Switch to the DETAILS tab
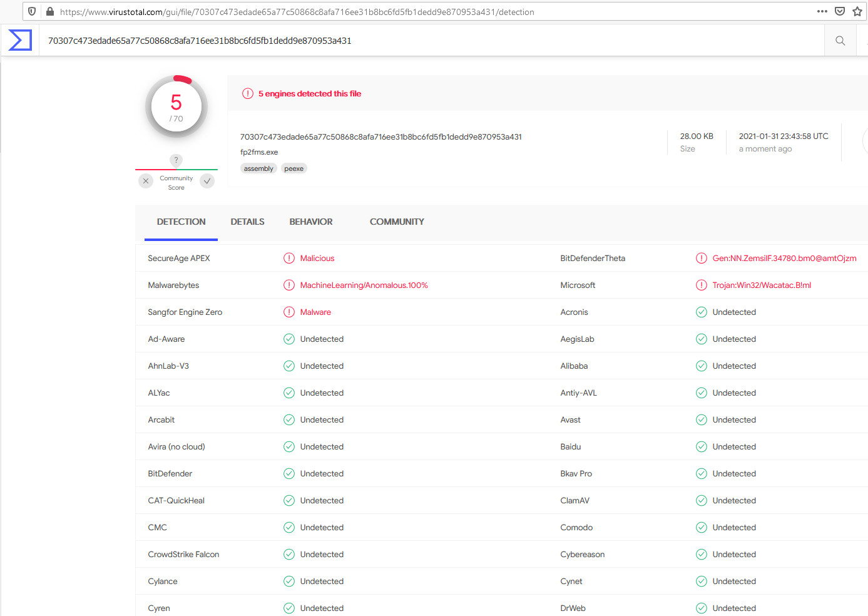The width and height of the screenshot is (868, 616). point(247,222)
